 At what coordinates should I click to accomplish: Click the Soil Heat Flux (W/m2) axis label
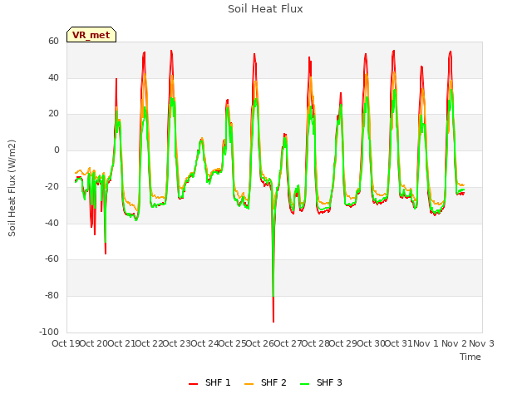tap(12, 188)
